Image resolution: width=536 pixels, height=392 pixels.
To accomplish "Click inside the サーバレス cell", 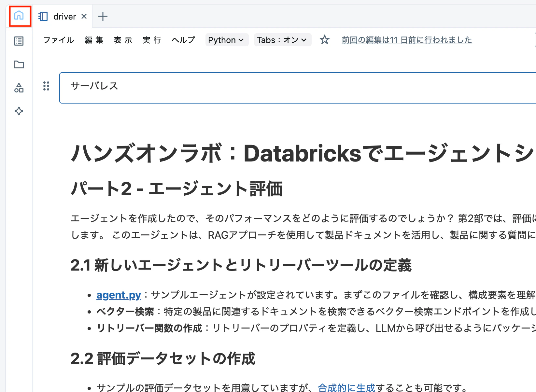I will click(x=298, y=88).
